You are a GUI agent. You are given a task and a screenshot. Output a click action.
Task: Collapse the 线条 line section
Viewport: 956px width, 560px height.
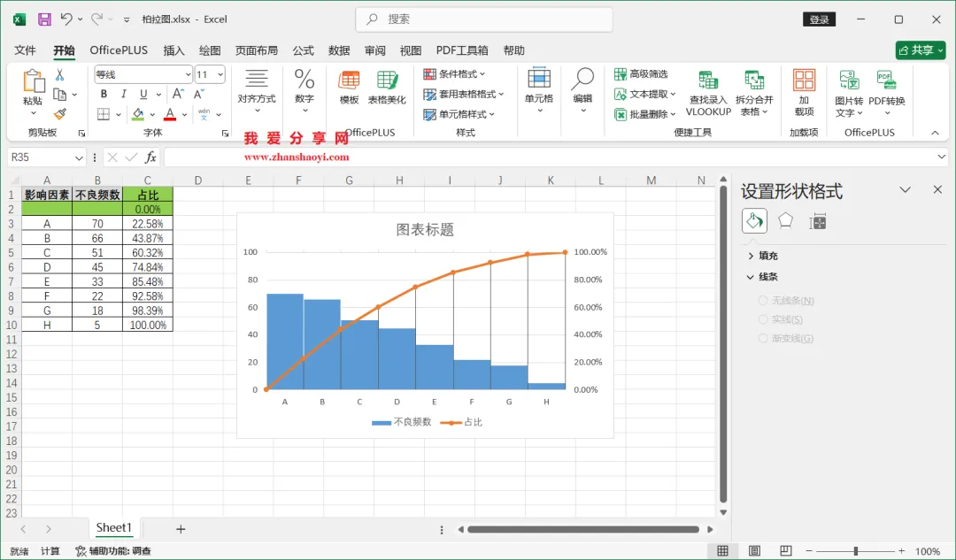click(763, 277)
